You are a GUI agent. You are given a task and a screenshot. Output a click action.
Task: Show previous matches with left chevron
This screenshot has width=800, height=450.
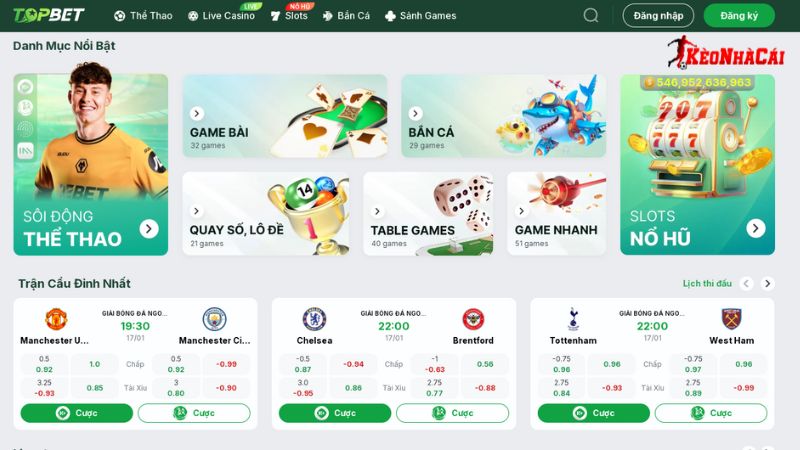click(x=746, y=284)
